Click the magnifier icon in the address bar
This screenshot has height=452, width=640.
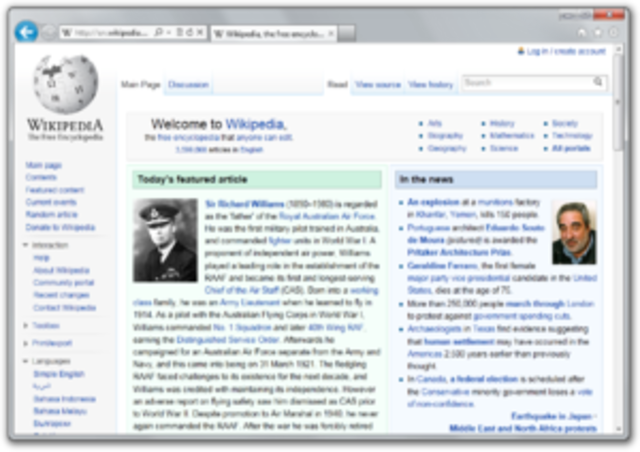(159, 32)
